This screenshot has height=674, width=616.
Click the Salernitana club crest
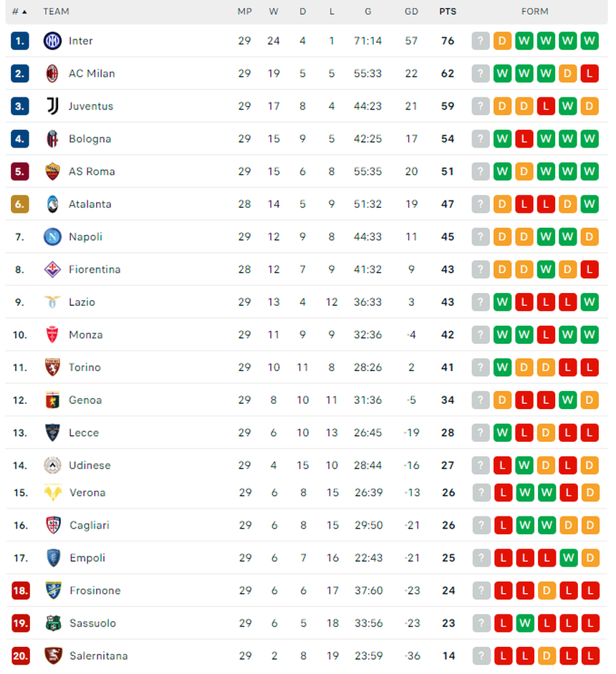(x=52, y=655)
